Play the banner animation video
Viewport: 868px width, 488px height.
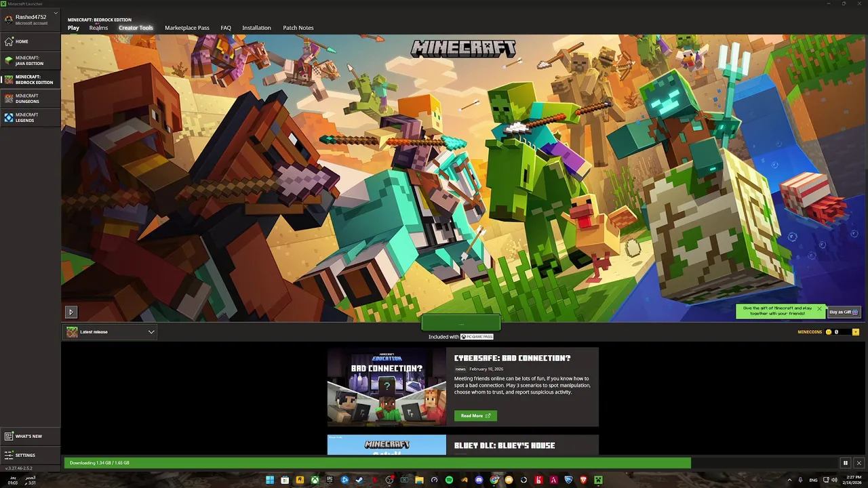[71, 312]
